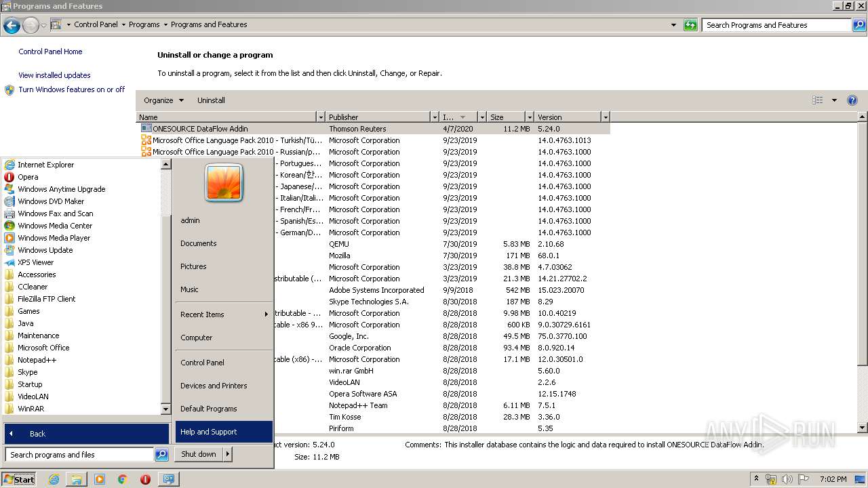Open Music from Start menu
This screenshot has width=868, height=488.
point(224,289)
